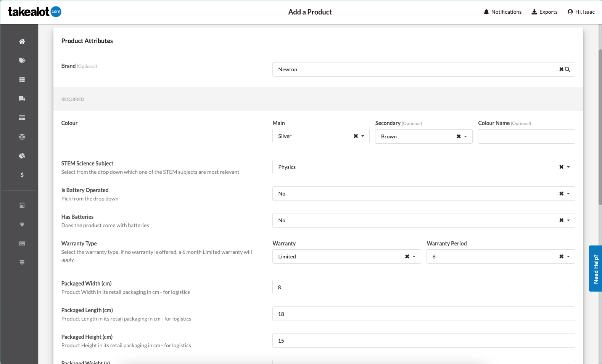This screenshot has height=364, width=602.
Task: Click the tags icon in sidebar
Action: pos(22,61)
